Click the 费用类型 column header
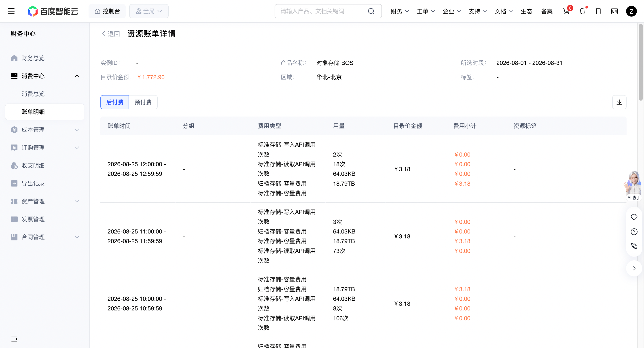This screenshot has height=348, width=644. tap(269, 126)
